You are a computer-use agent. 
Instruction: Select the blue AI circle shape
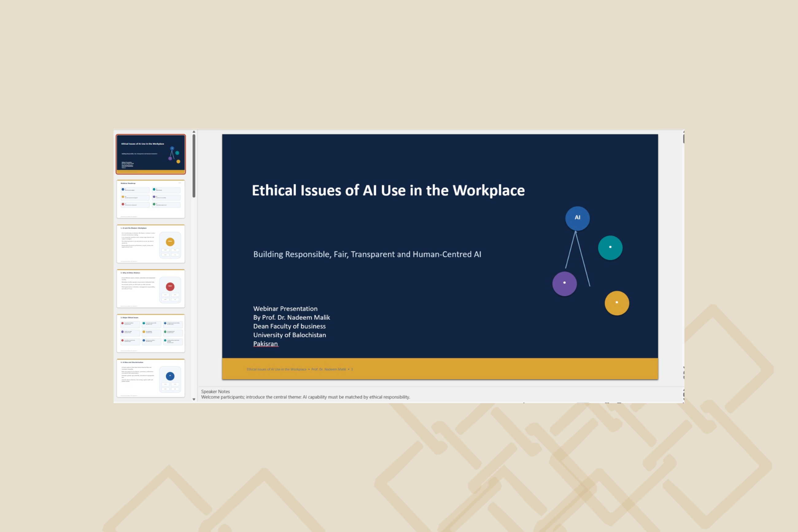pos(577,218)
